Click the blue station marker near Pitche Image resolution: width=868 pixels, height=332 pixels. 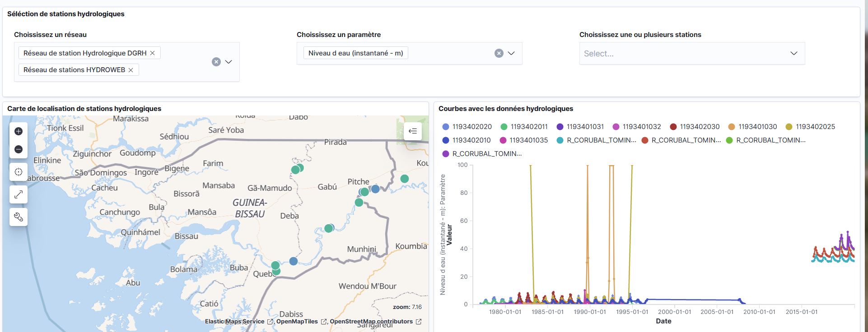pos(375,189)
